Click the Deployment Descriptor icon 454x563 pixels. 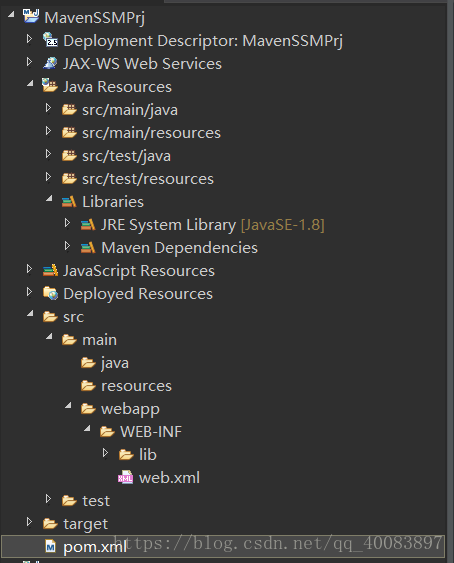click(50, 39)
